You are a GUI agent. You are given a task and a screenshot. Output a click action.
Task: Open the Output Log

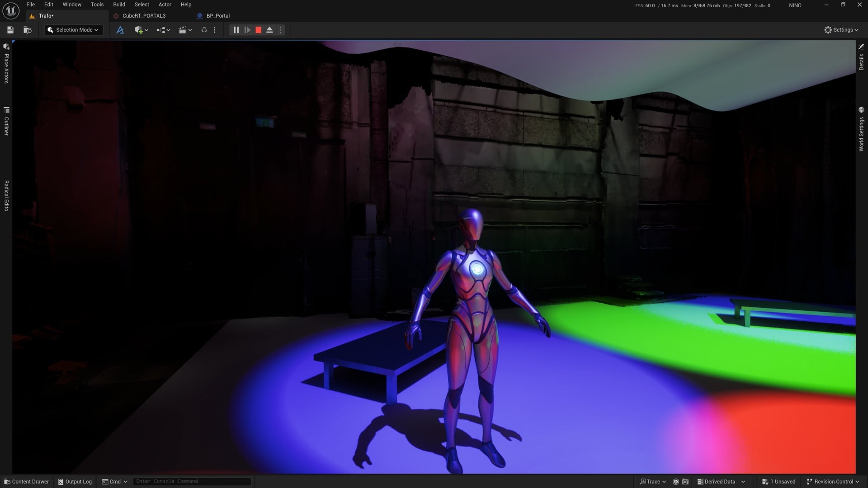(x=75, y=482)
